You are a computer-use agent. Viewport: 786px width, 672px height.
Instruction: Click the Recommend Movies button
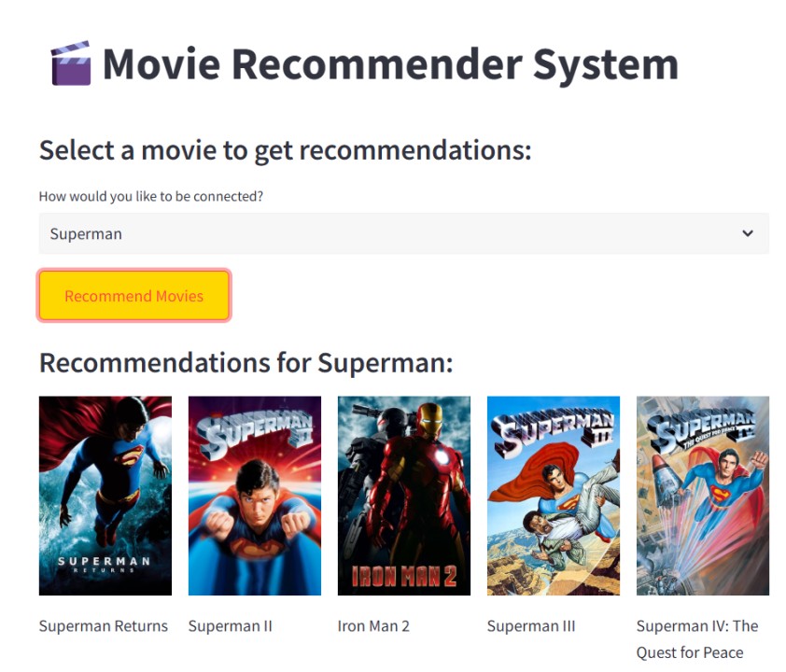(x=133, y=296)
